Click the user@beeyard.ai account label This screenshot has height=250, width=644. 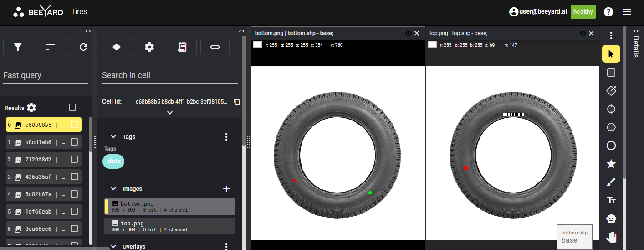point(543,12)
